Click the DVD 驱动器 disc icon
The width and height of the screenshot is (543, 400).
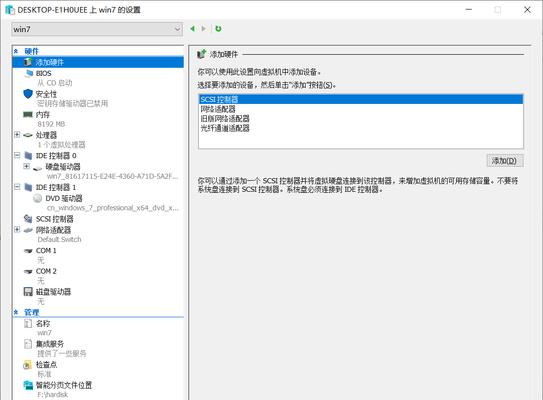[37, 198]
